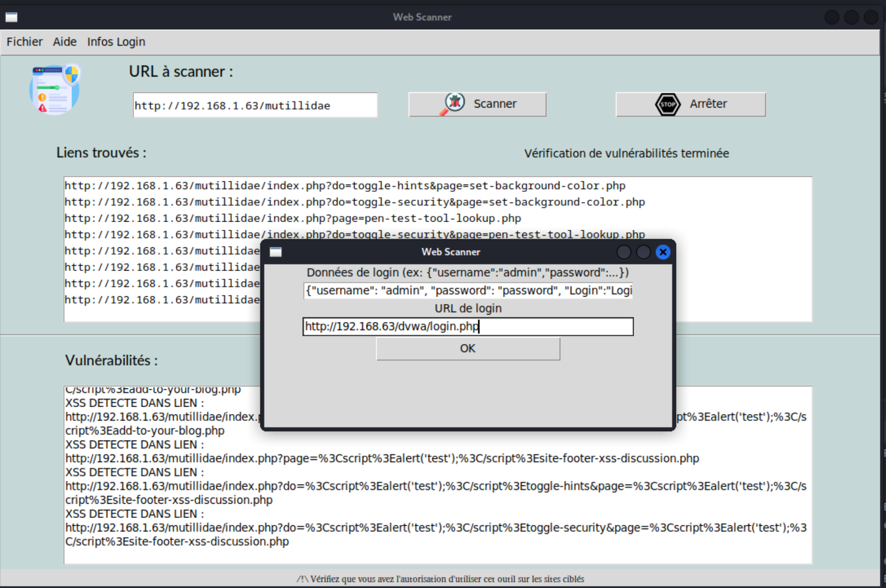Click the main window icon top-left corner
Screen dimensions: 886x588
11,17
